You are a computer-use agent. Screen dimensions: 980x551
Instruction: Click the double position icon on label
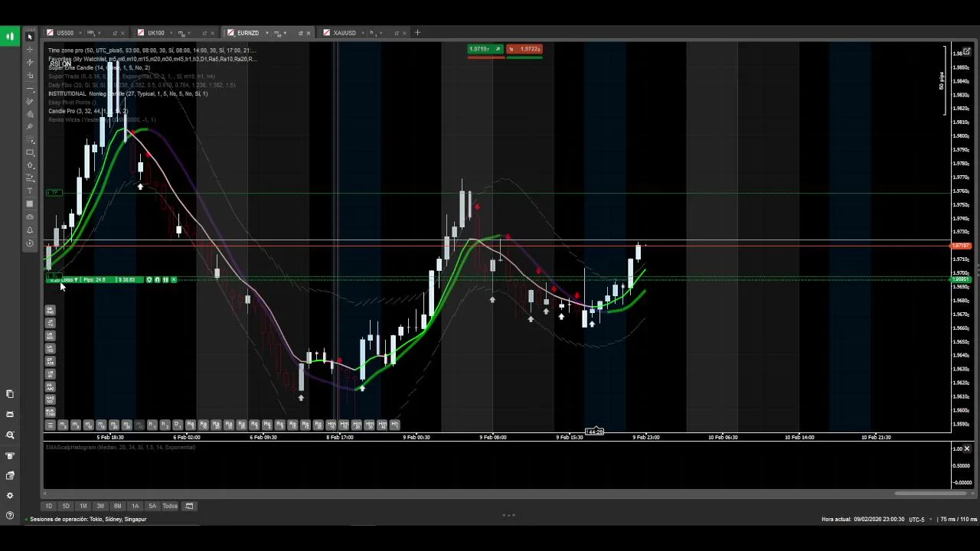coord(165,279)
